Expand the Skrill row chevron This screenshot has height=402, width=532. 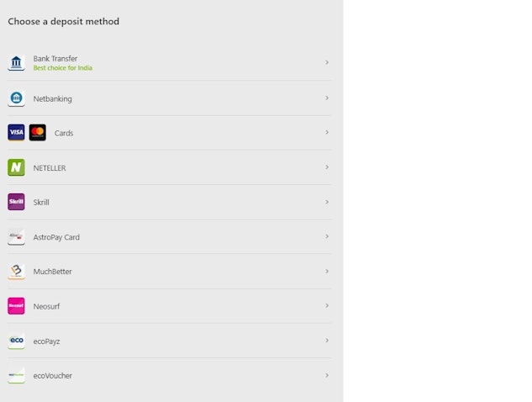[326, 202]
